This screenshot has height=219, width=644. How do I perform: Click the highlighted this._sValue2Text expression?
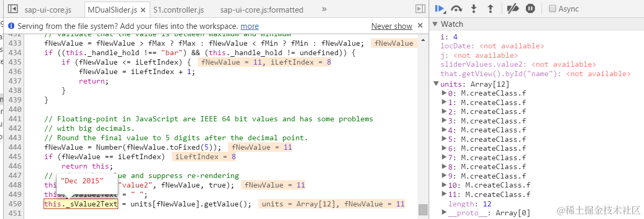pos(81,204)
